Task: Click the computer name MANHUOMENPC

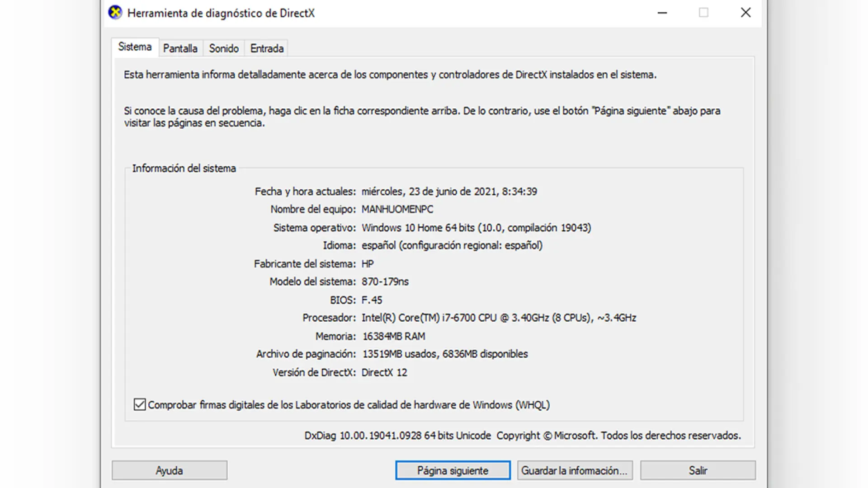Action: (397, 209)
